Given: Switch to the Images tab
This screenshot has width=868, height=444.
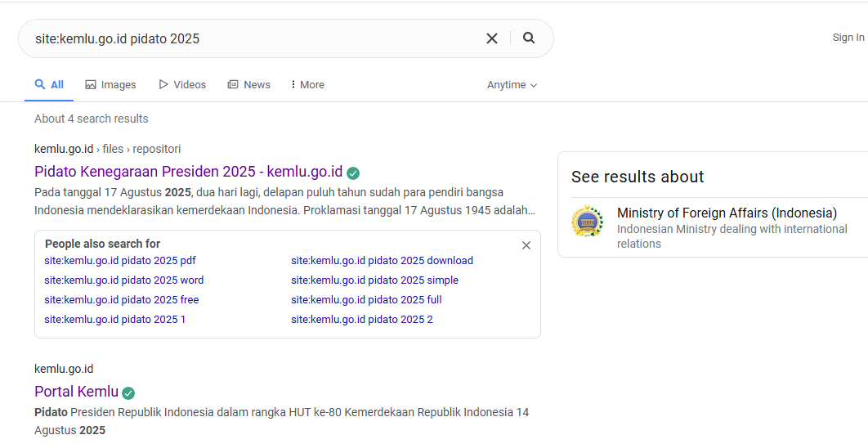Looking at the screenshot, I should pos(110,85).
